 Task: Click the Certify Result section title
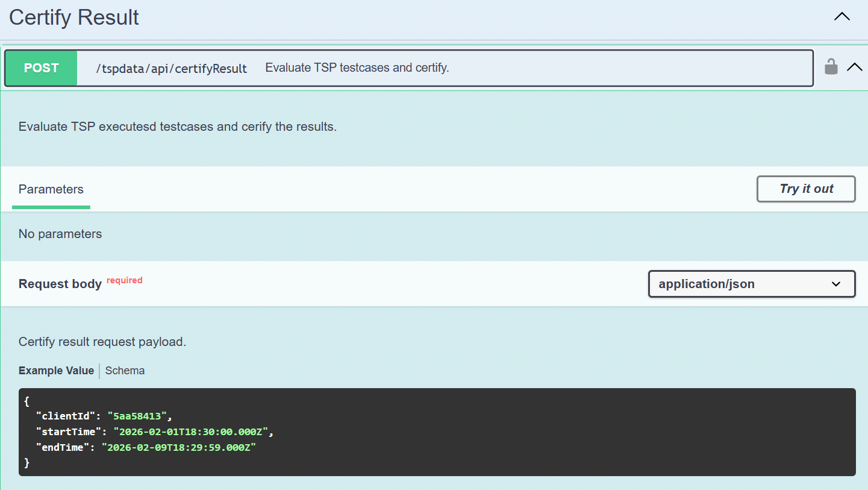tap(74, 17)
